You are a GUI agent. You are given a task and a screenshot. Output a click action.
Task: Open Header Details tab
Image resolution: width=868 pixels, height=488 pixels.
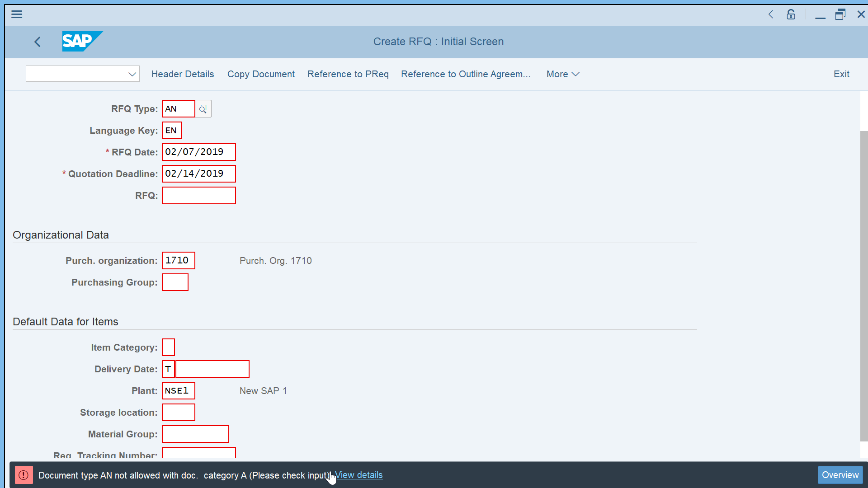click(x=183, y=74)
